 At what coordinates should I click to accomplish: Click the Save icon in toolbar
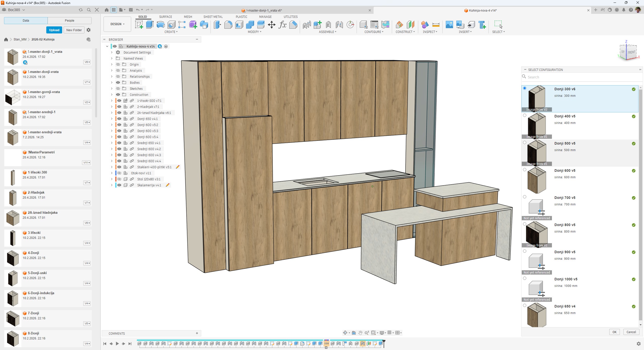[131, 10]
